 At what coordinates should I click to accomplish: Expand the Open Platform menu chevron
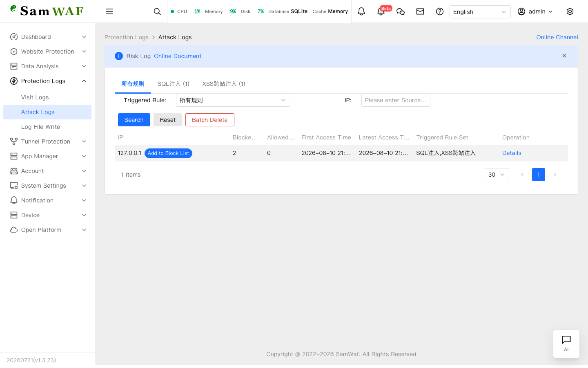[84, 230]
